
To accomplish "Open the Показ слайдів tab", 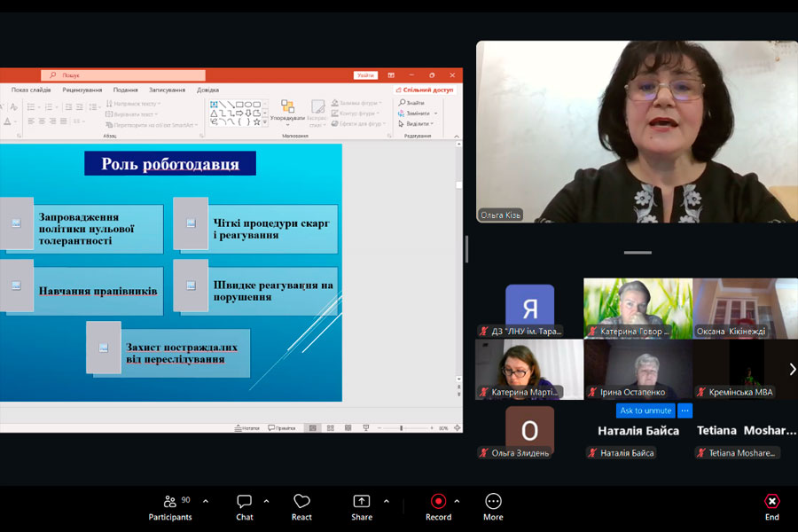I will tap(31, 90).
